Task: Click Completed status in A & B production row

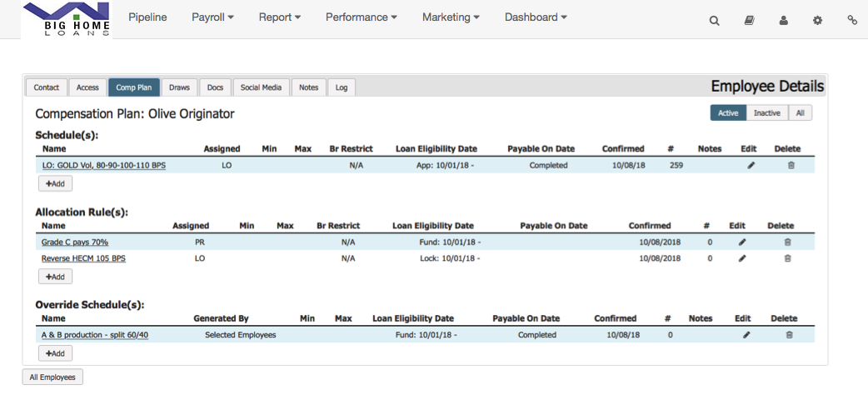Action: point(537,335)
